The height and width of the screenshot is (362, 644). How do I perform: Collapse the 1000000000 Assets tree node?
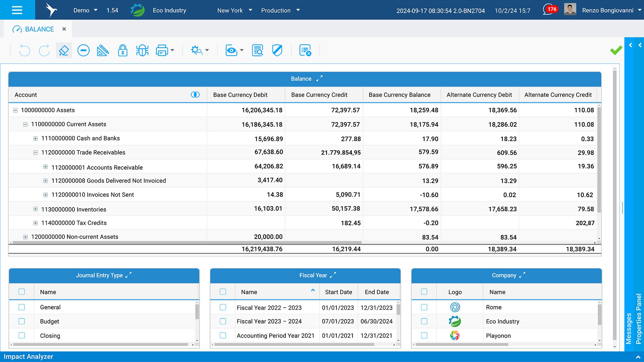point(15,110)
